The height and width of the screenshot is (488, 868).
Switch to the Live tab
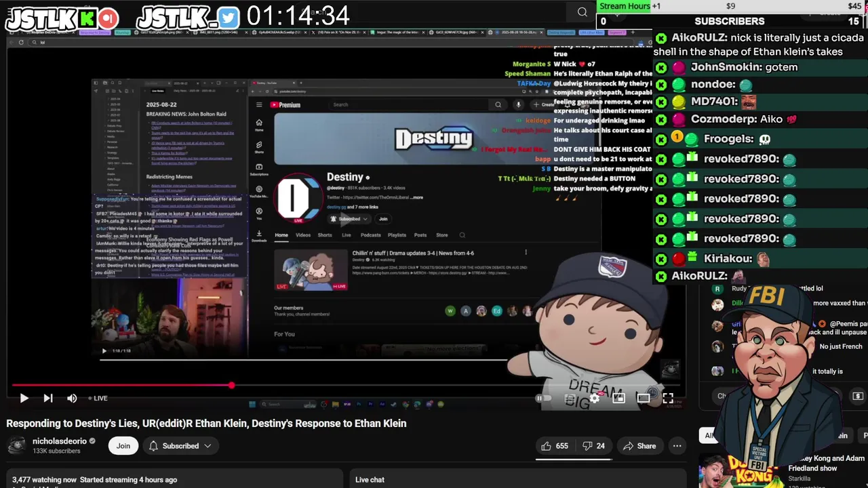347,235
